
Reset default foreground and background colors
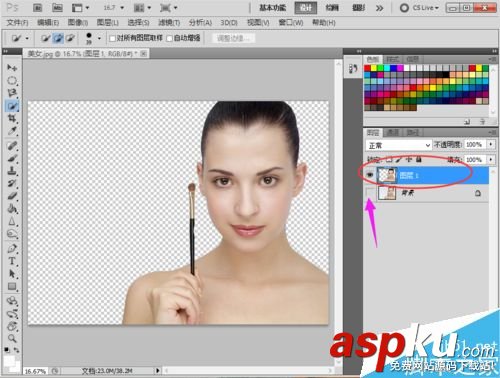[7, 350]
